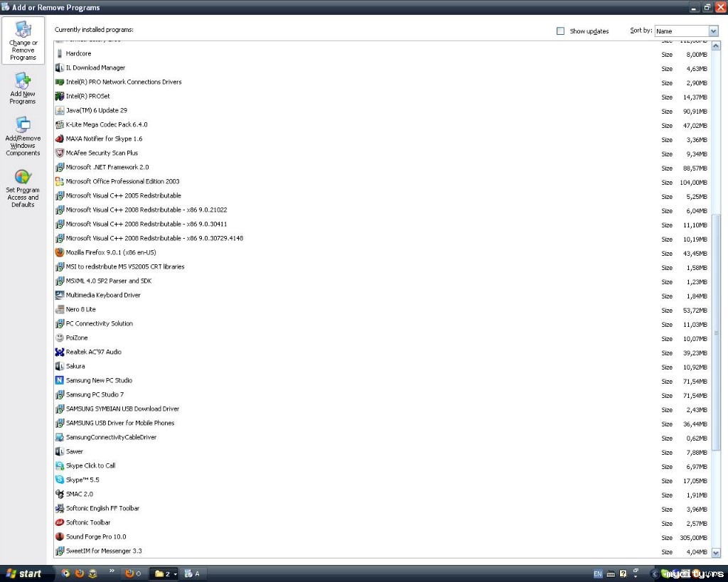This screenshot has height=582, width=728.
Task: Click the 53,72MB size value
Action: pyautogui.click(x=695, y=311)
